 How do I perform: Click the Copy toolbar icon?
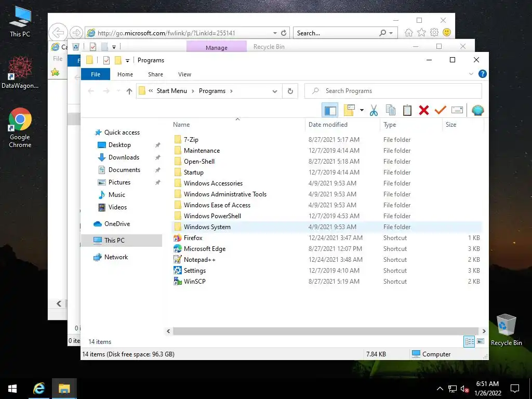[391, 110]
